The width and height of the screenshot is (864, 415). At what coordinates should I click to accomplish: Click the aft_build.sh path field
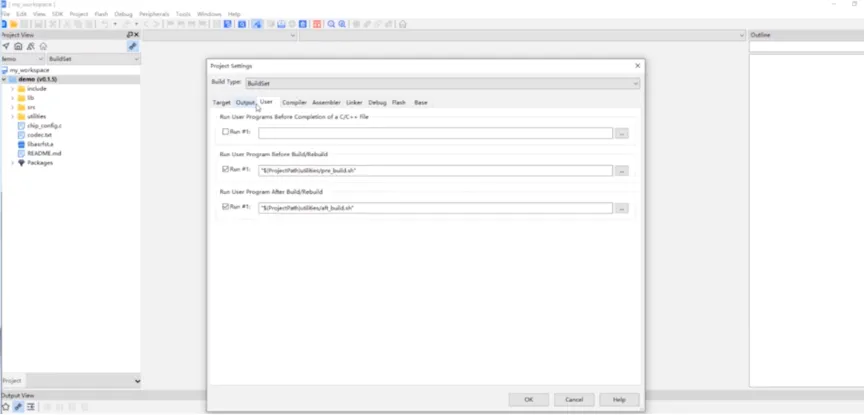(x=435, y=208)
